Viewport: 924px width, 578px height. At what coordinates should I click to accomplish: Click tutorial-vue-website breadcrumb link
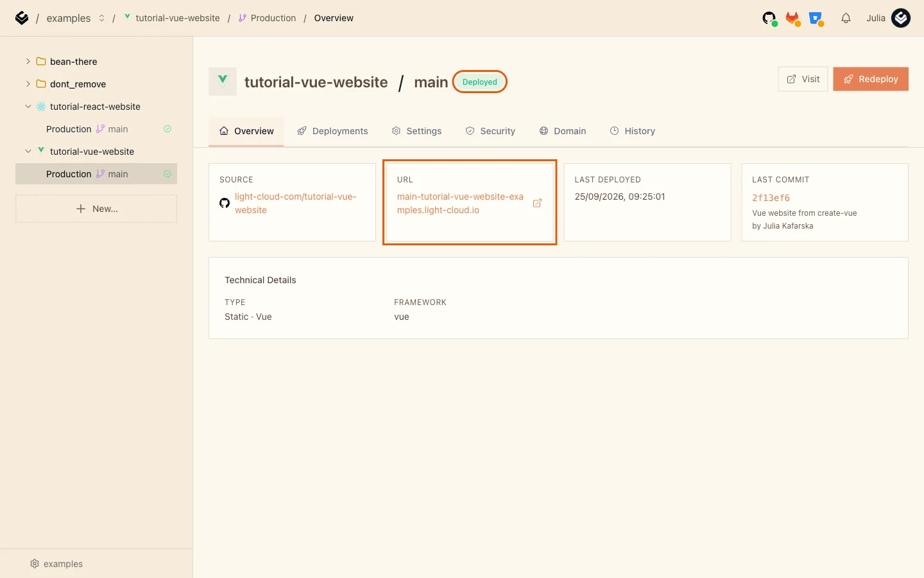[178, 18]
